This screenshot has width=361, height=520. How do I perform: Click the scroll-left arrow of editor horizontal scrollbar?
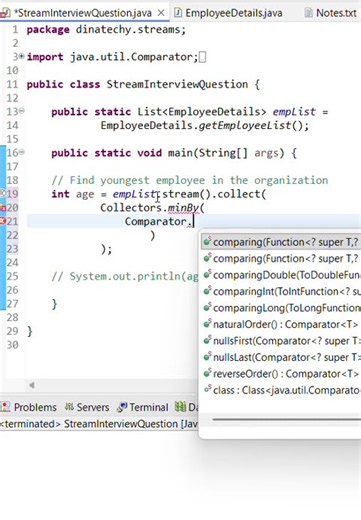pyautogui.click(x=32, y=385)
